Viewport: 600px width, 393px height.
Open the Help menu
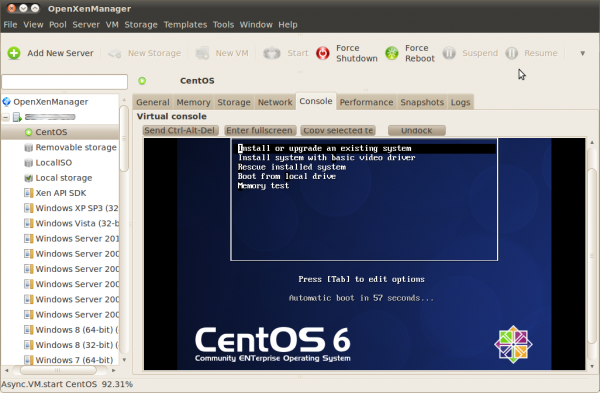(288, 25)
